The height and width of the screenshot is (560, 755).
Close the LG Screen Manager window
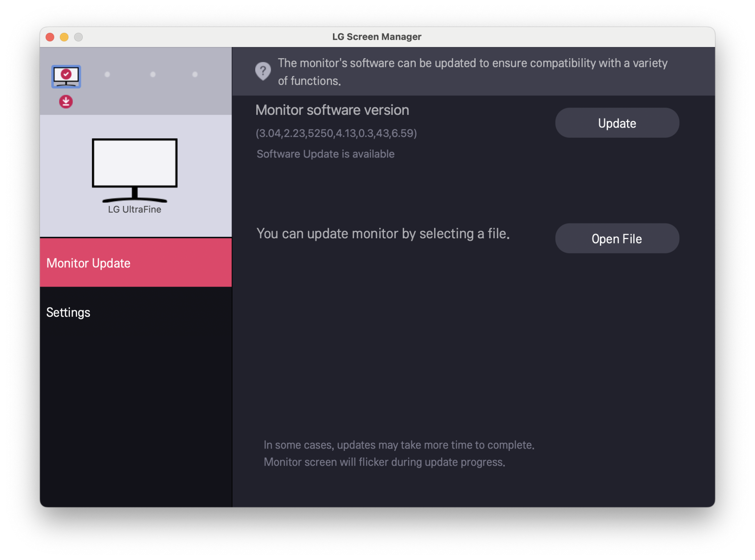(x=50, y=37)
